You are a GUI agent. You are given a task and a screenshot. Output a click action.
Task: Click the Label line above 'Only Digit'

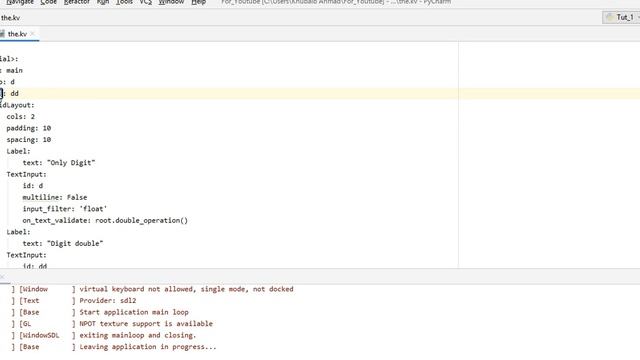tap(18, 151)
